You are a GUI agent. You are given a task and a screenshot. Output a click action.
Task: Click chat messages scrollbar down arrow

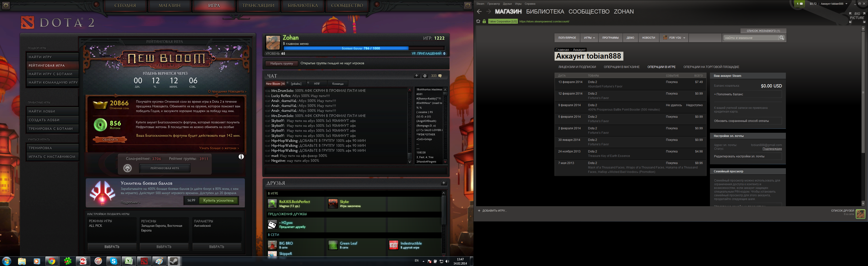click(410, 162)
